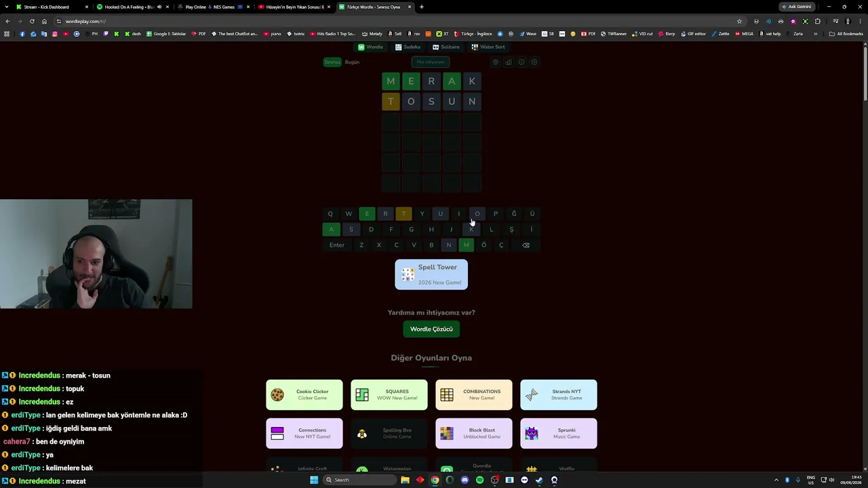Tap the Ş key on keyboard
This screenshot has height=488, width=868.
click(x=511, y=230)
